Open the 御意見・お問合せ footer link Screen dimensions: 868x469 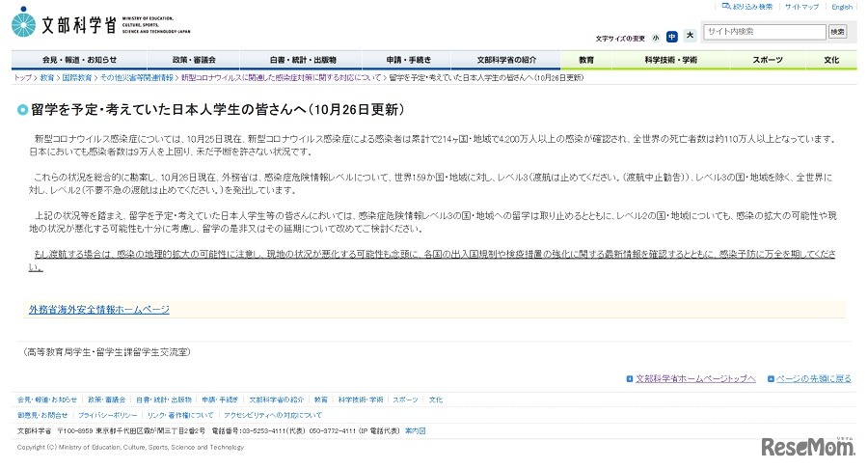42,415
